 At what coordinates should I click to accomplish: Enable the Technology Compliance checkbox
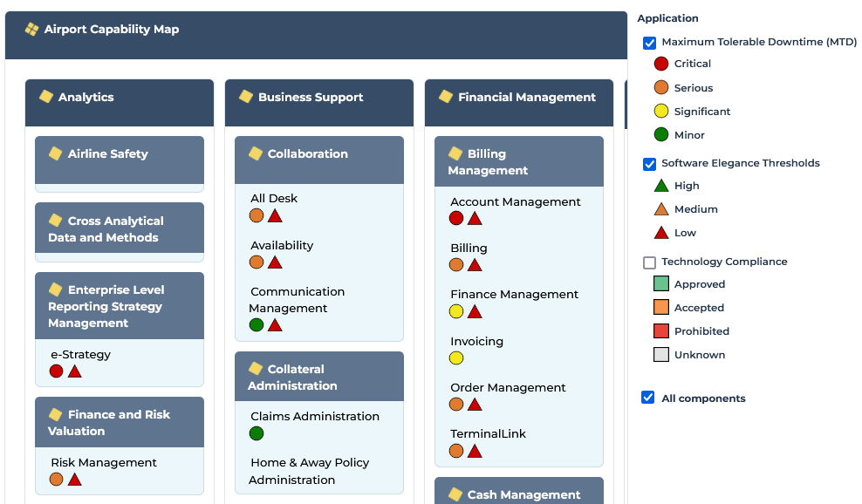(649, 262)
